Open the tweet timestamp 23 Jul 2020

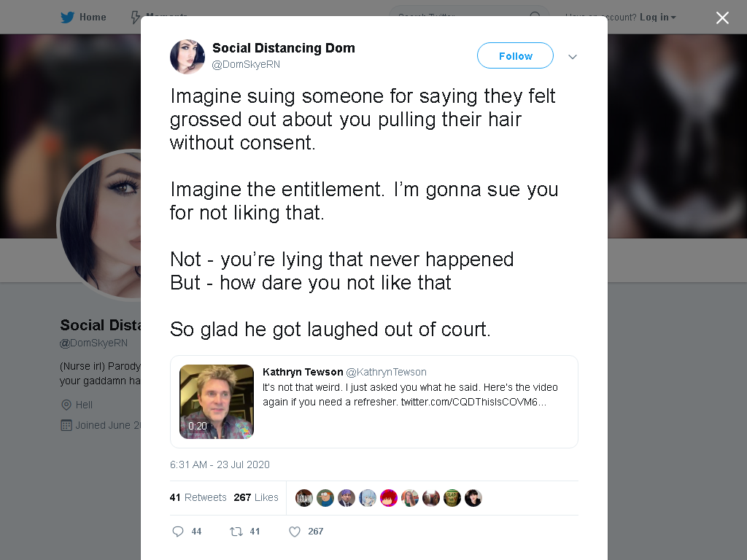(x=220, y=464)
